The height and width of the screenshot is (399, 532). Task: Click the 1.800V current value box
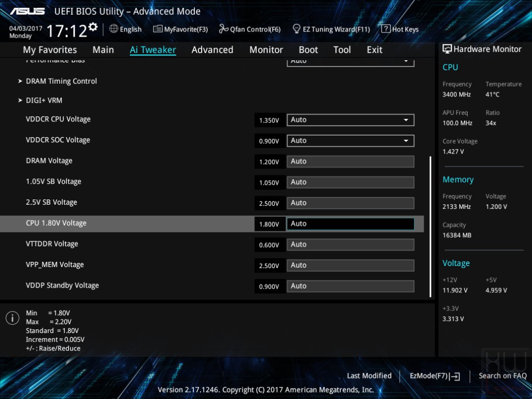click(269, 224)
